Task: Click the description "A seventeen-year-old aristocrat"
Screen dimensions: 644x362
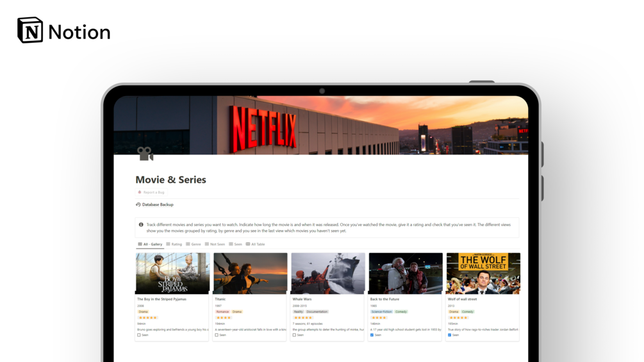Action: (x=251, y=329)
